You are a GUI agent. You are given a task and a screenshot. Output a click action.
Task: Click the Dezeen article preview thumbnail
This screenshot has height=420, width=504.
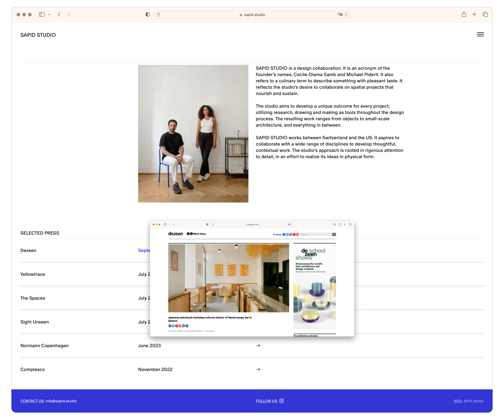252,278
